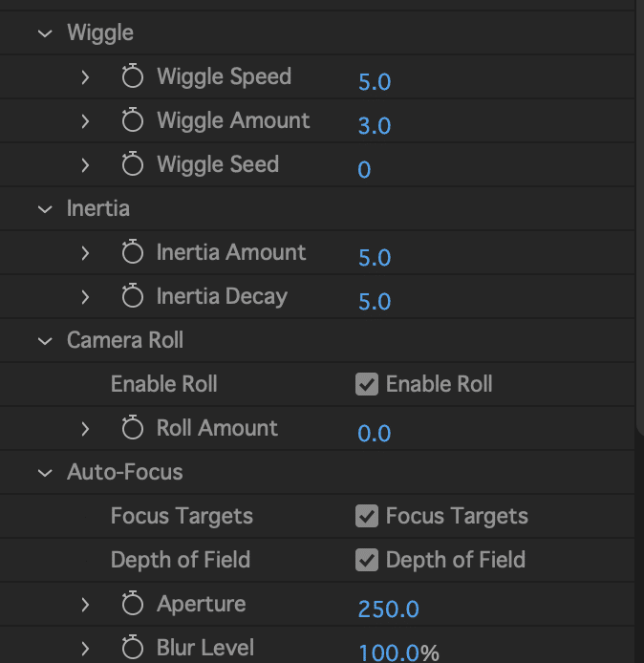Collapse the Inertia section
644x663 pixels.
(45, 209)
